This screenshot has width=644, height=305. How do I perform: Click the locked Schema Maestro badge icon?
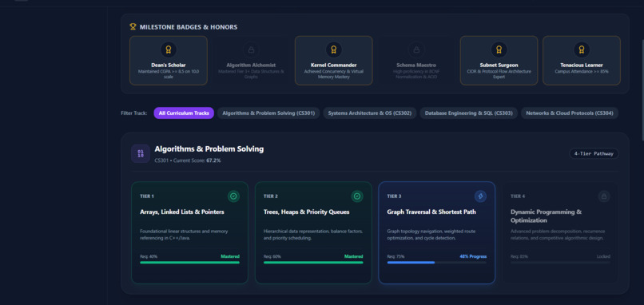416,50
